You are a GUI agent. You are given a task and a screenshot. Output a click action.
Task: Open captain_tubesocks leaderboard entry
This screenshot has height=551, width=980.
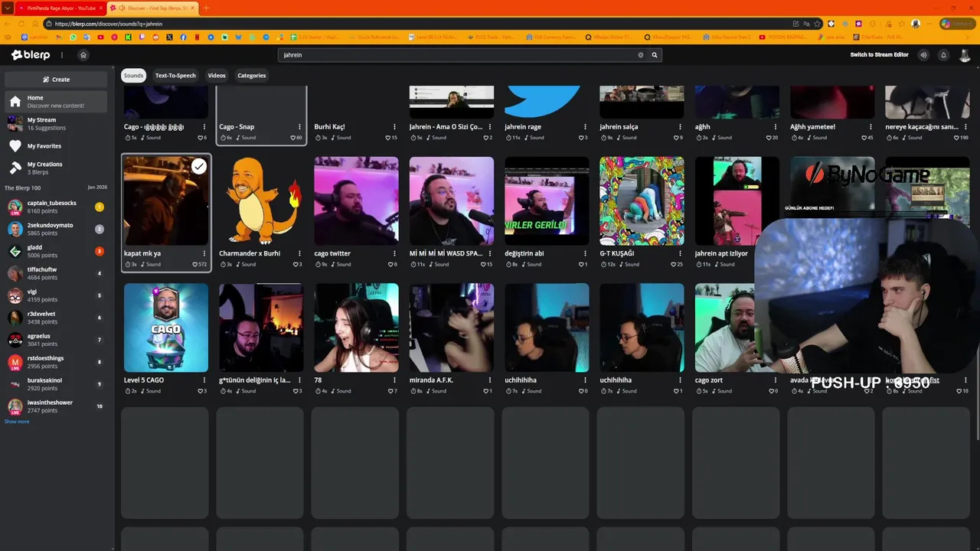(x=56, y=207)
